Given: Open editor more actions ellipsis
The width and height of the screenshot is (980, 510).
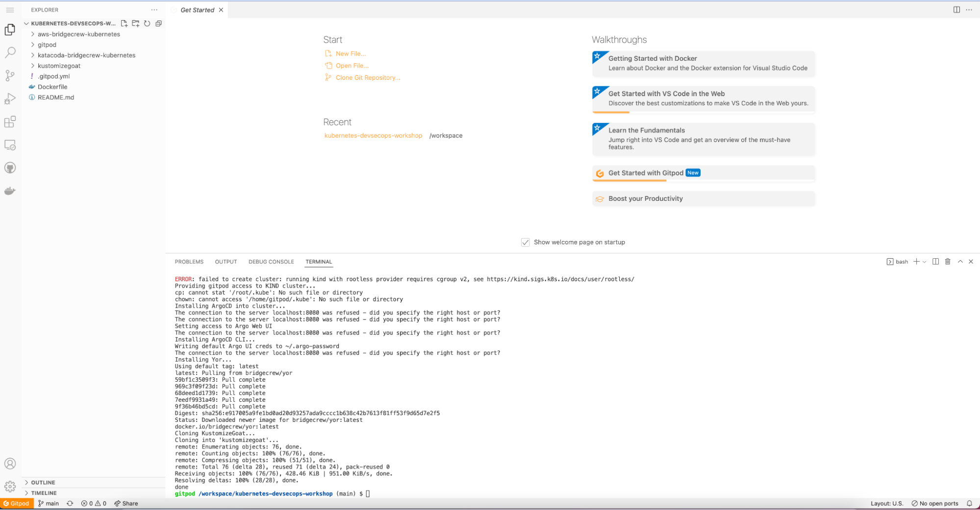Looking at the screenshot, I should (969, 10).
